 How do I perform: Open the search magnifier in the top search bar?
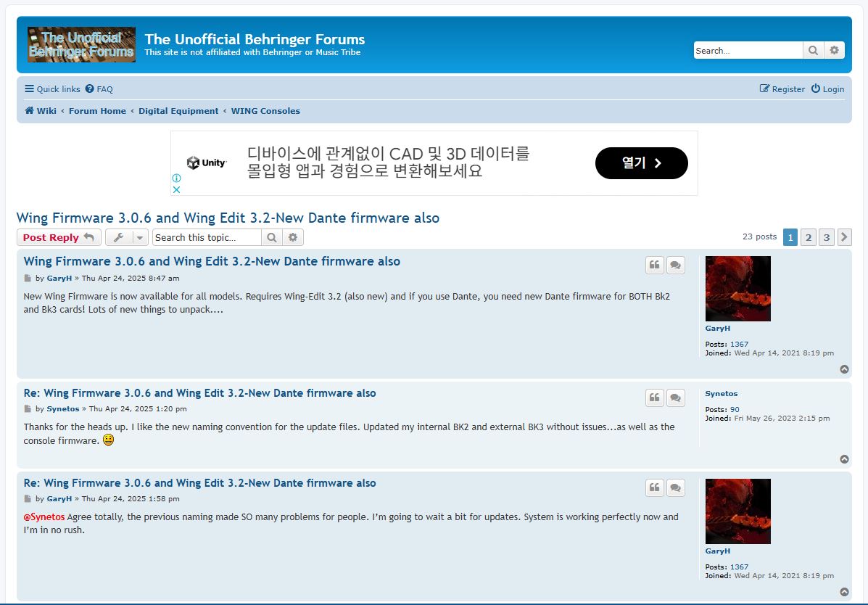point(813,50)
